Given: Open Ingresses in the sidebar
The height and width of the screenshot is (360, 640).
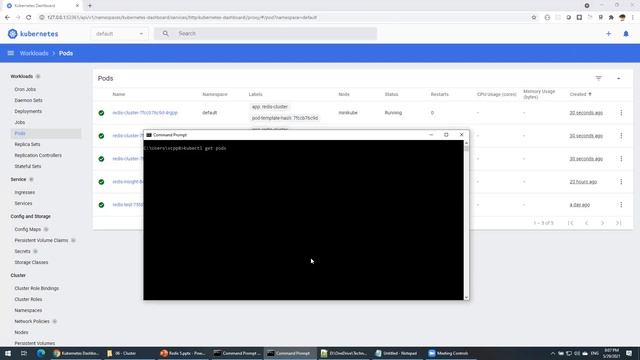Looking at the screenshot, I should [24, 192].
